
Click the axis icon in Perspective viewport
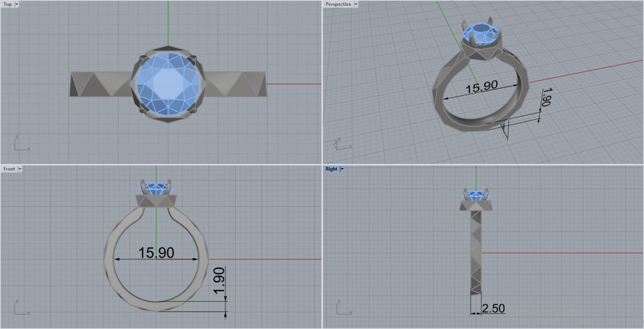[x=343, y=143]
